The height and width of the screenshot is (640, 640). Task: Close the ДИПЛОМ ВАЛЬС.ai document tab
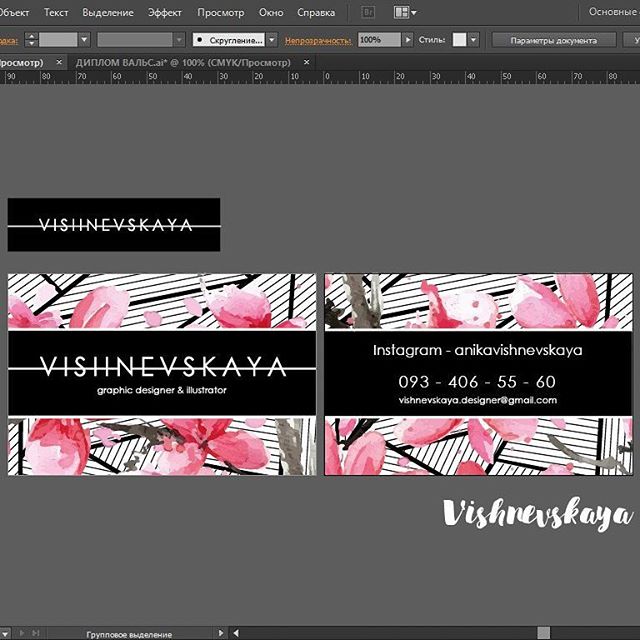click(307, 62)
